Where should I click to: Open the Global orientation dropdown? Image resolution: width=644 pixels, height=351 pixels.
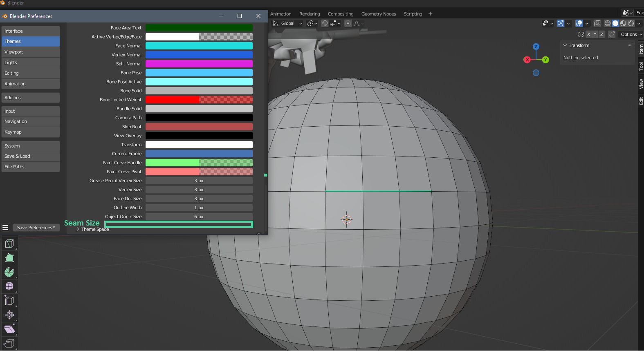click(288, 23)
